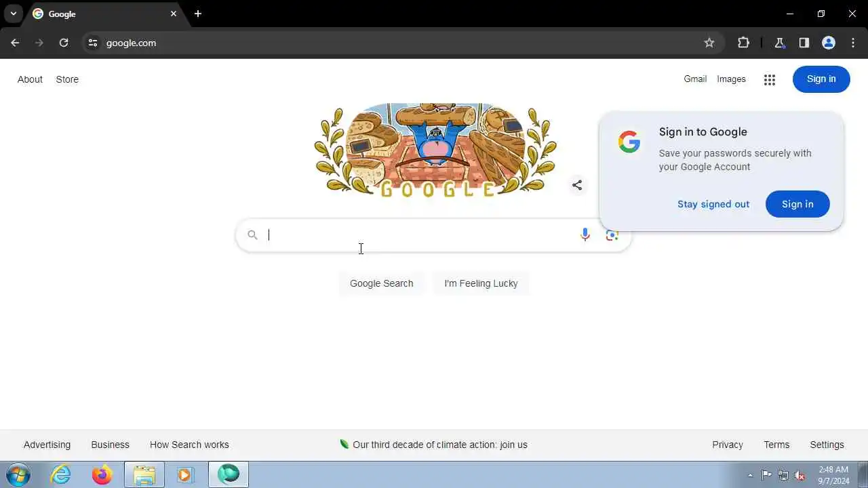The image size is (868, 488).
Task: Open Google Lens image search icon
Action: point(612,235)
